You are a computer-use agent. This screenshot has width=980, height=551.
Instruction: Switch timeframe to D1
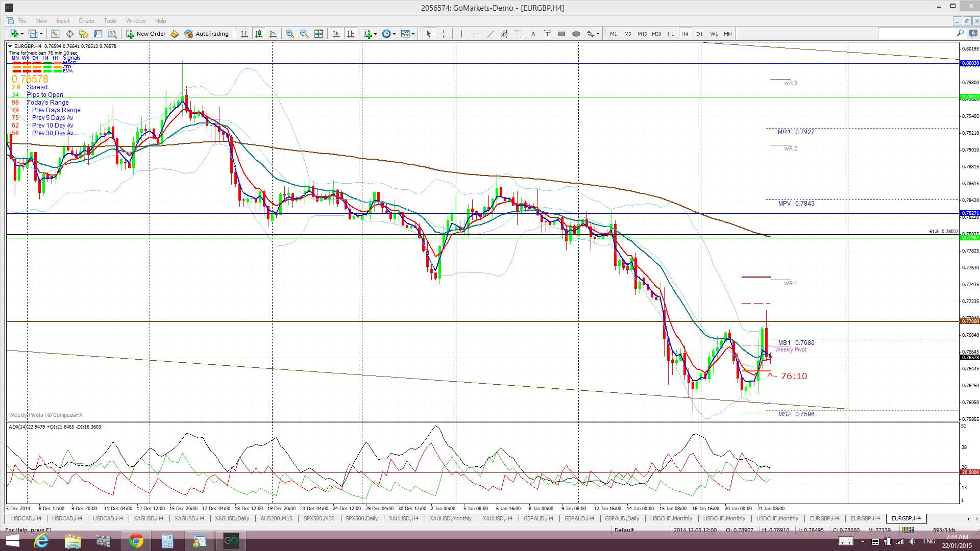[x=699, y=34]
